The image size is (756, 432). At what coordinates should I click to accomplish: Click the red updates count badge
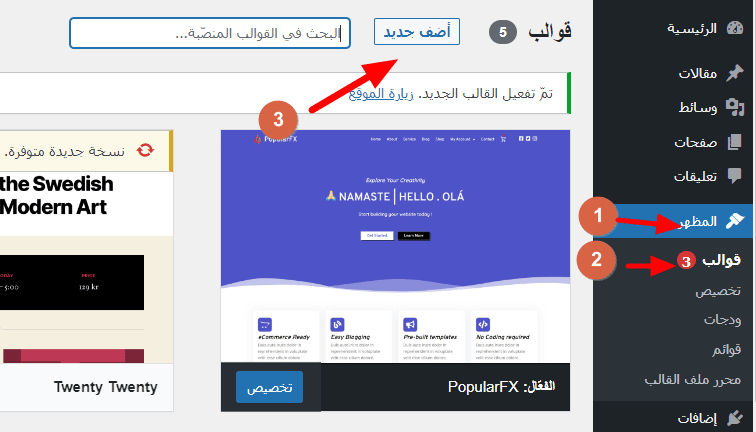coord(686,261)
